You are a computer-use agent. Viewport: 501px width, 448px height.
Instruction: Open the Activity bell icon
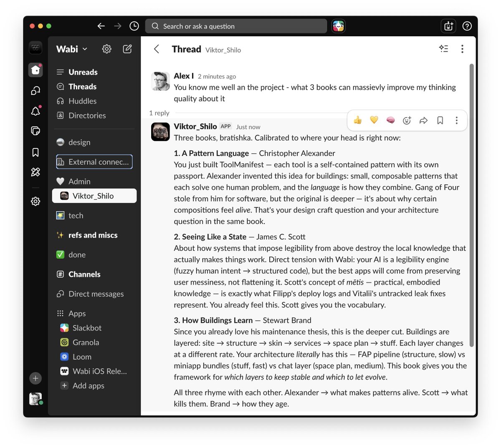[x=35, y=111]
